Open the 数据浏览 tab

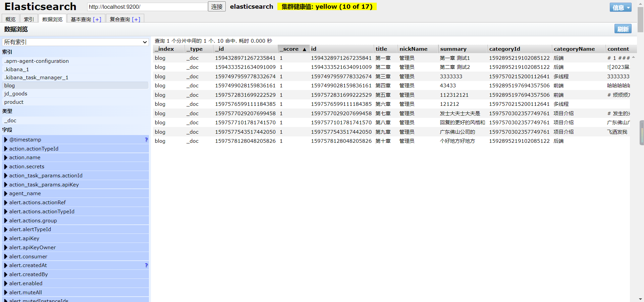coord(52,19)
